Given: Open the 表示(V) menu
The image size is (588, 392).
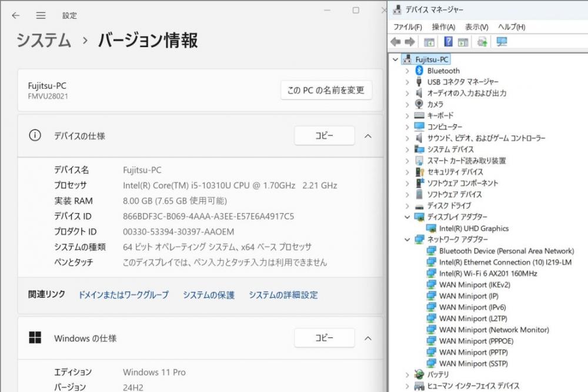Looking at the screenshot, I should click(x=477, y=26).
